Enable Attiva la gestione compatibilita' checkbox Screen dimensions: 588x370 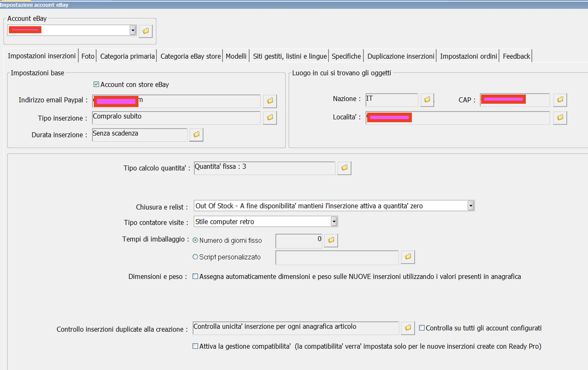click(195, 346)
